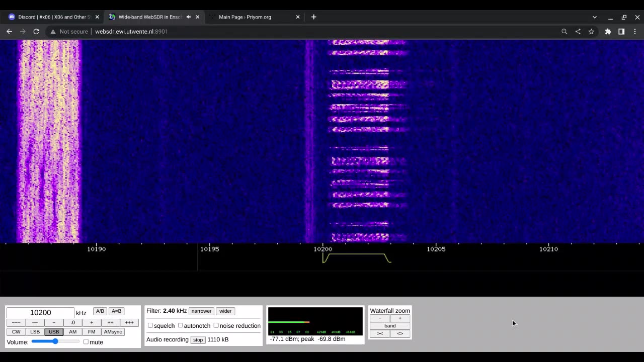
Task: Expand the tab search dropdown arrow
Action: click(594, 17)
